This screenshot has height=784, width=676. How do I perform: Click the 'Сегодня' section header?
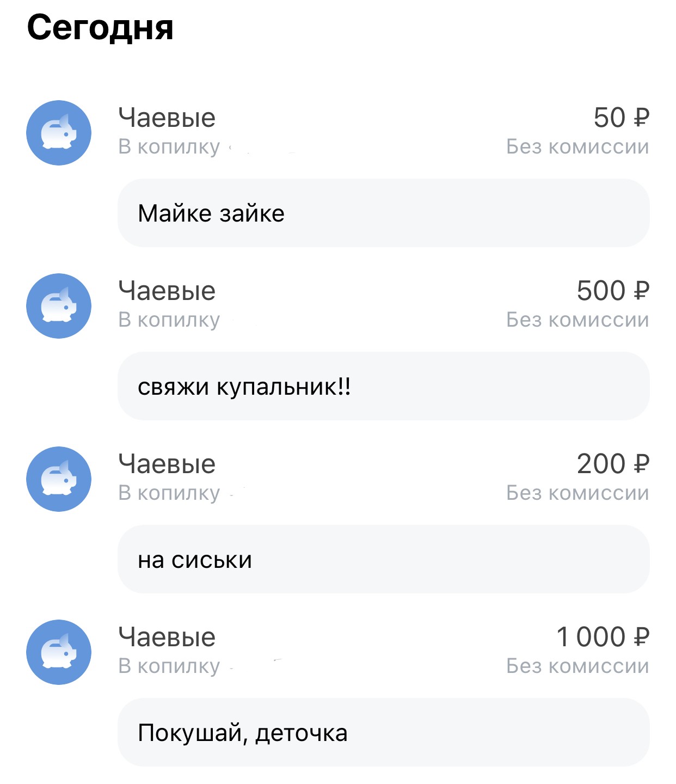point(100,27)
